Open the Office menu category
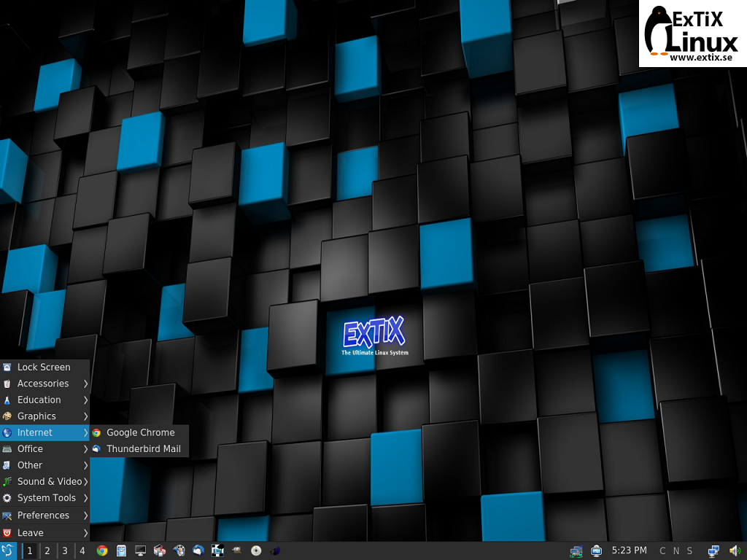 click(44, 448)
